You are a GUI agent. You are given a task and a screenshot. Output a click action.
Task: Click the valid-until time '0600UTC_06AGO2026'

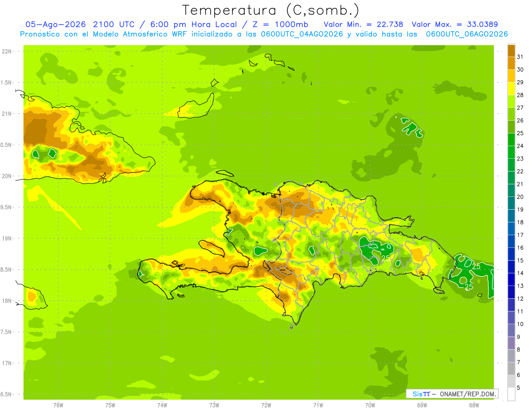[467, 34]
